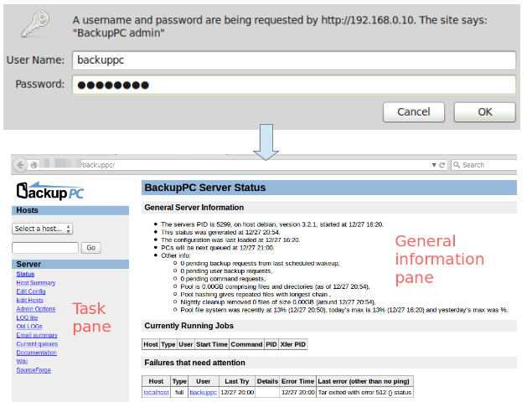Open the Current queues link

(x=38, y=344)
